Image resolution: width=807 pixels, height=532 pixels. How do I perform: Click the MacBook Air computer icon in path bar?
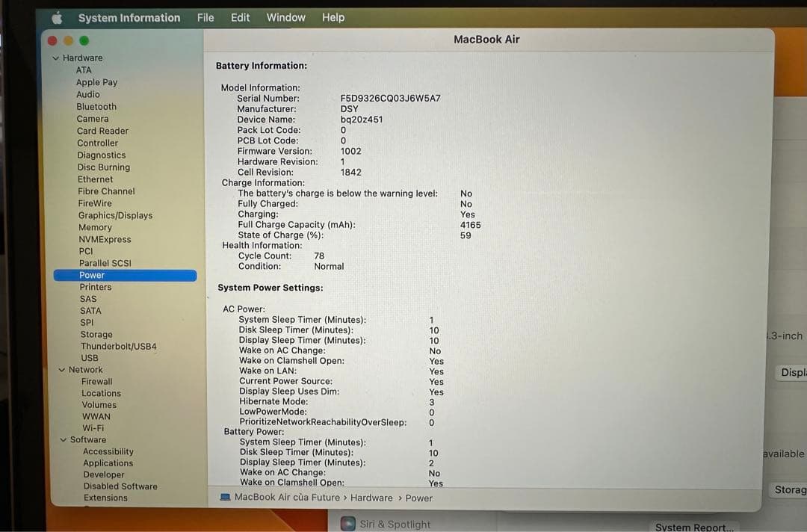click(x=226, y=498)
